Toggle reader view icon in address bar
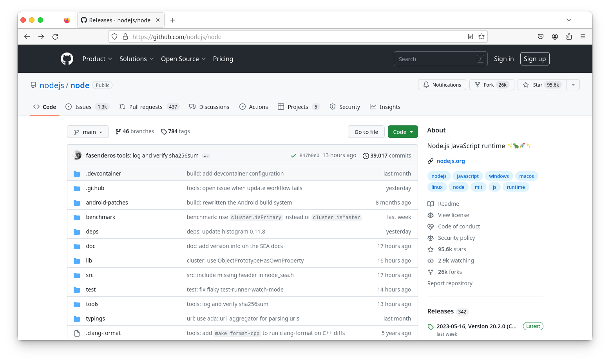Image resolution: width=610 pixels, height=364 pixels. pos(471,37)
